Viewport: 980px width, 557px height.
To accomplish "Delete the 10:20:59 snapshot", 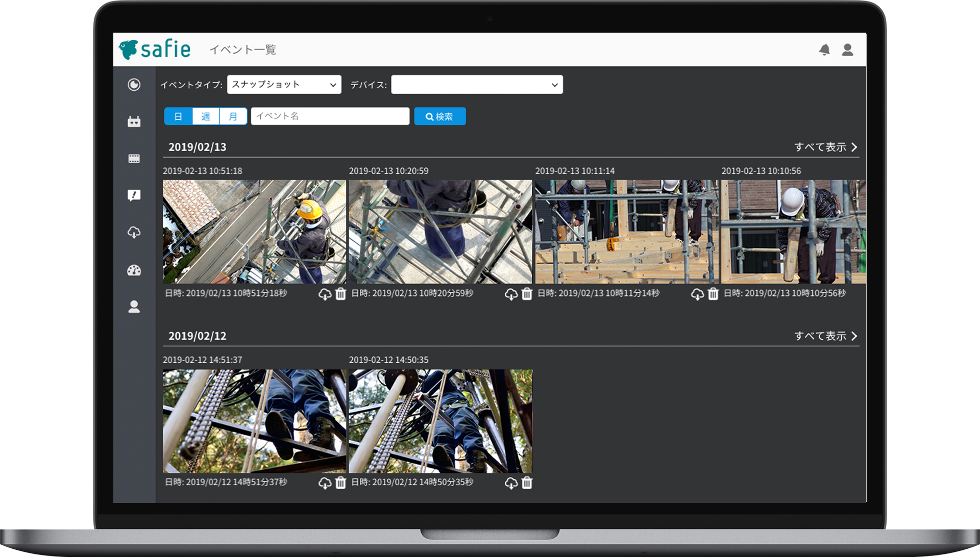I will click(x=527, y=294).
